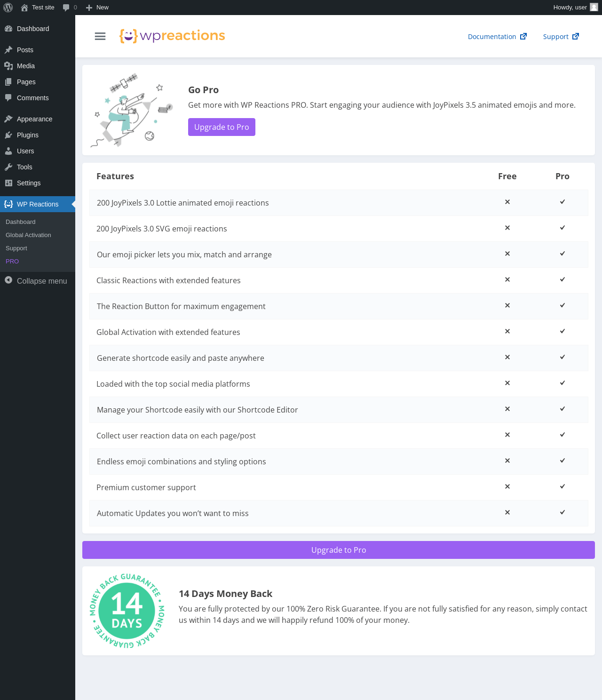602x700 pixels.
Task: Click the 14 Days money back badge
Action: point(127,611)
